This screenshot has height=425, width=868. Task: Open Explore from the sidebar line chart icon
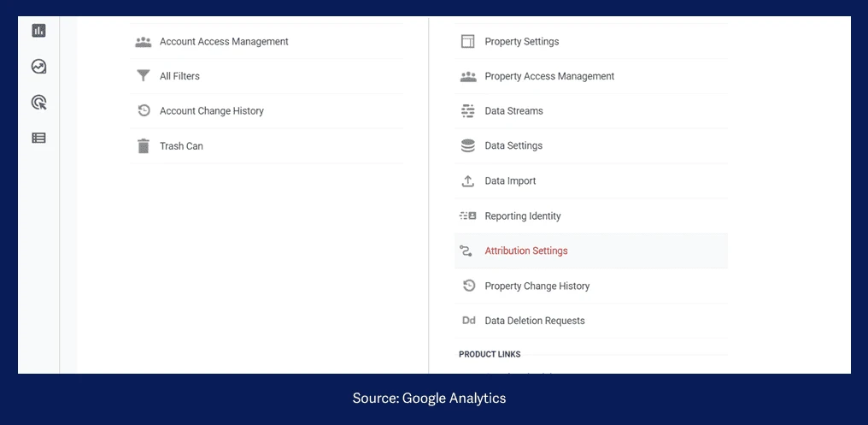click(x=38, y=67)
